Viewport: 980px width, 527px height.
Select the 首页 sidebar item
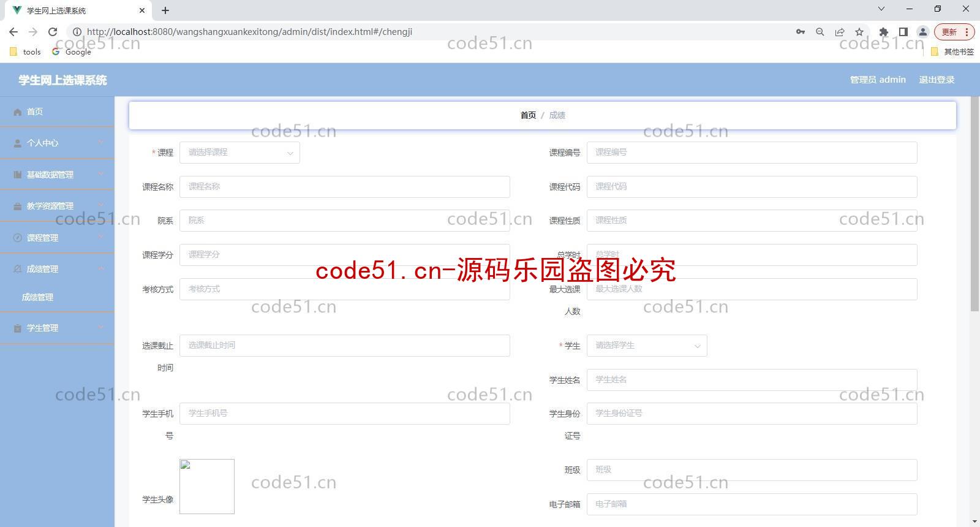point(57,112)
